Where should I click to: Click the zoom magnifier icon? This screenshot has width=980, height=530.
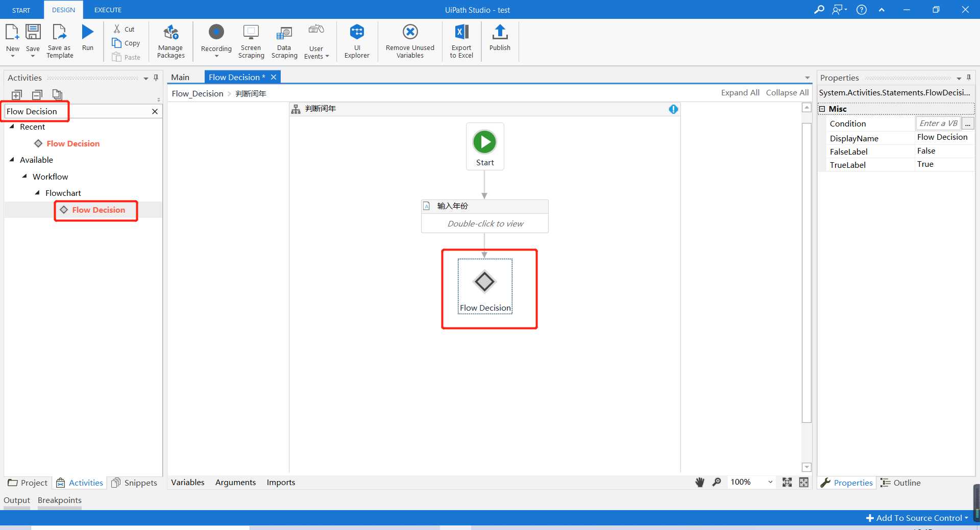717,482
